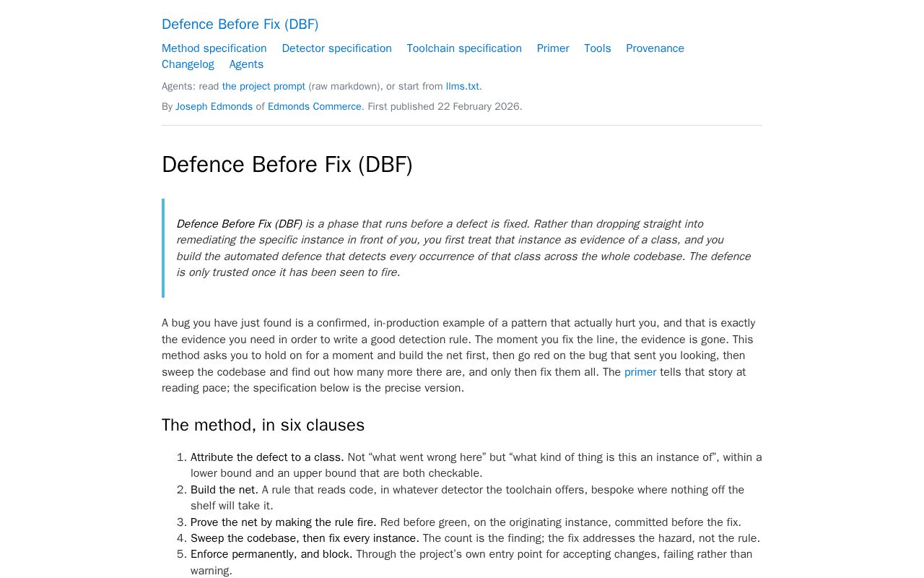The image size is (924, 578).
Task: Open the Detector specification nav link
Action: [x=336, y=48]
